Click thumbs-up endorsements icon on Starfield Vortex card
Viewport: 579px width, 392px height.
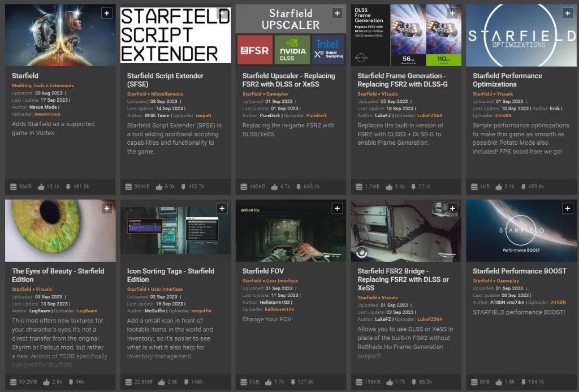click(x=41, y=187)
